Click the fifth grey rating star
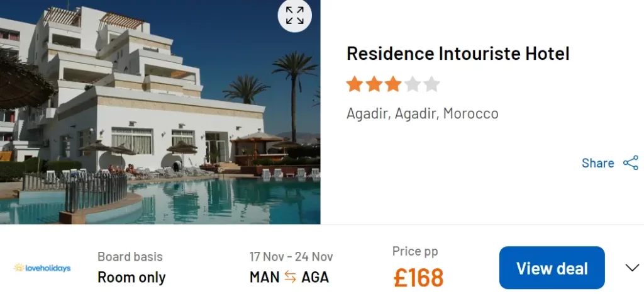 pos(431,84)
